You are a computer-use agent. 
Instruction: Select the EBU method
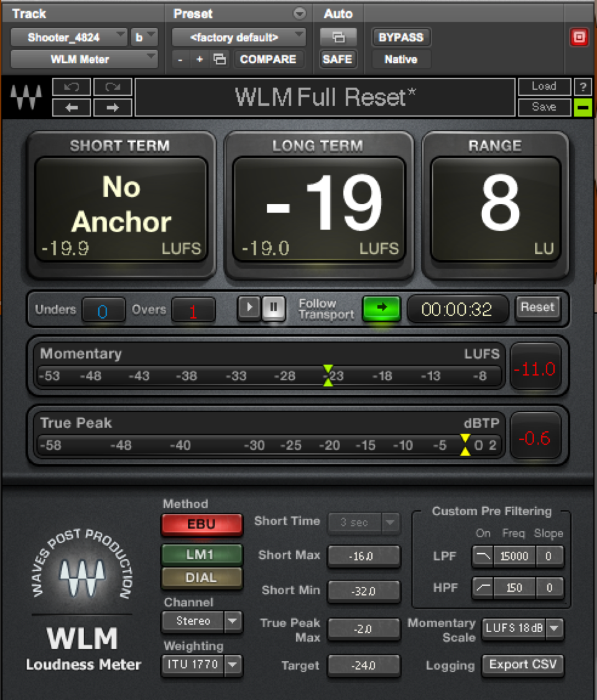(201, 524)
